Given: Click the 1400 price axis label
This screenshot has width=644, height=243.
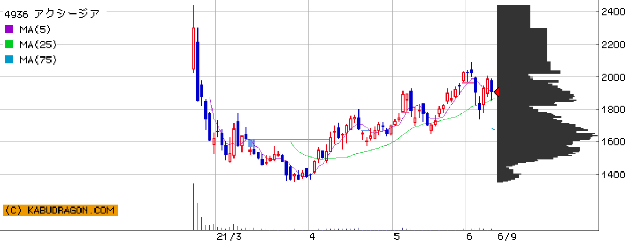Looking at the screenshot, I should point(612,175).
